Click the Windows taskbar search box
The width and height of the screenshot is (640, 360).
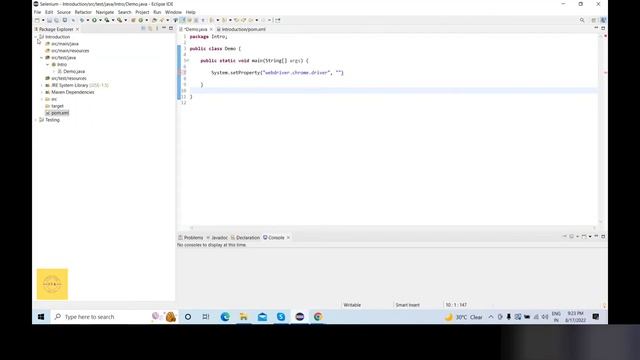click(114, 317)
